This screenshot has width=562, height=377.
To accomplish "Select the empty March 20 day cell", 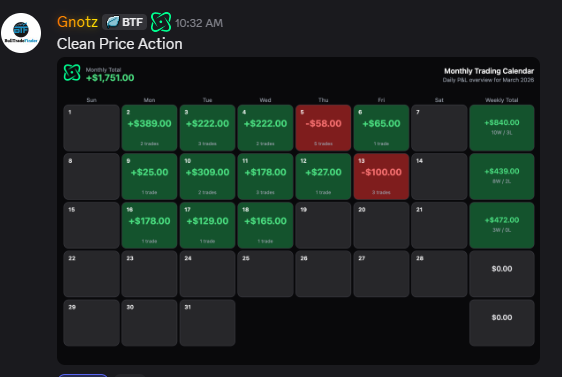I will [381, 225].
